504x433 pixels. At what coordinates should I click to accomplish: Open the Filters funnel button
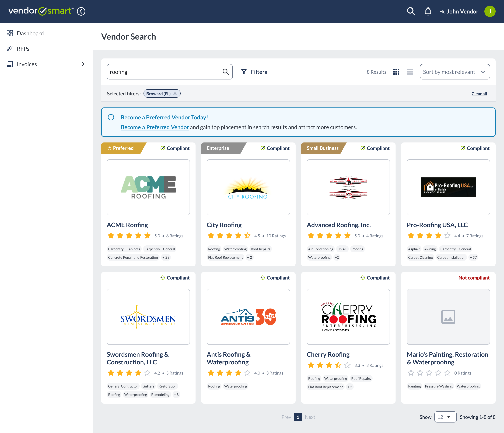[x=254, y=72]
